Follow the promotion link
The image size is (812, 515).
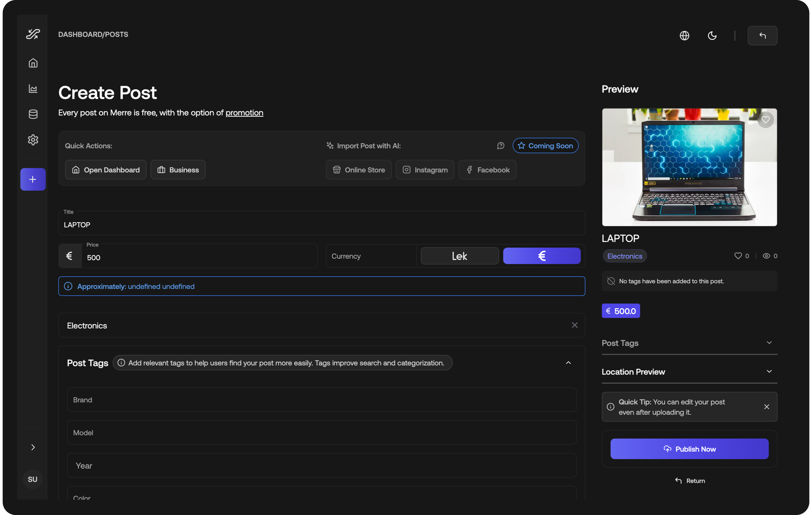click(244, 113)
